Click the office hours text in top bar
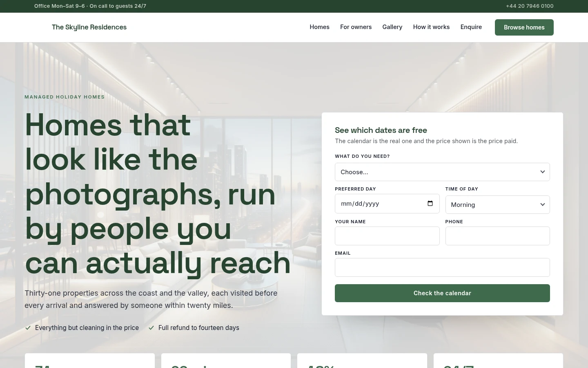 tap(90, 6)
